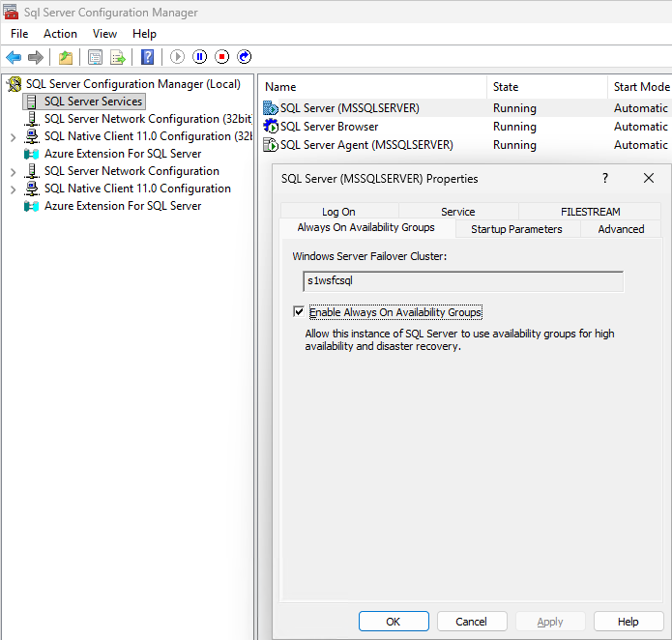Viewport: 672px width, 640px height.
Task: Click the OK button
Action: pos(394,622)
